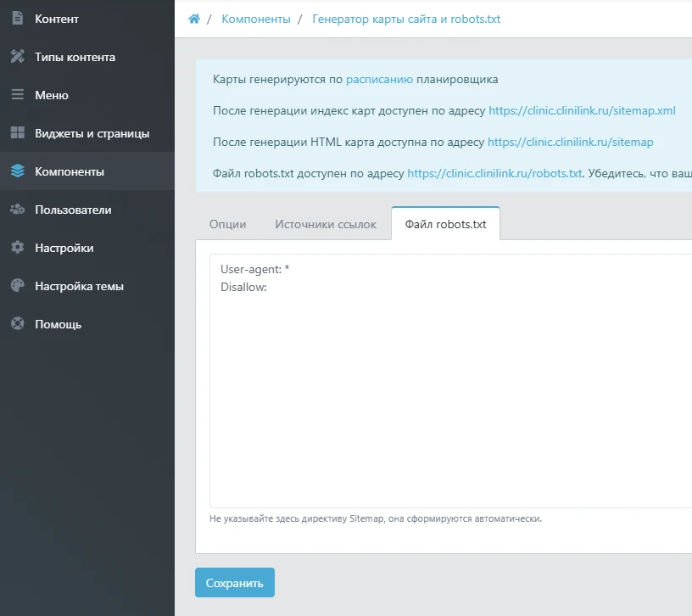The height and width of the screenshot is (616, 692).
Task: Click the gear icon beside Настройки
Action: [x=17, y=248]
